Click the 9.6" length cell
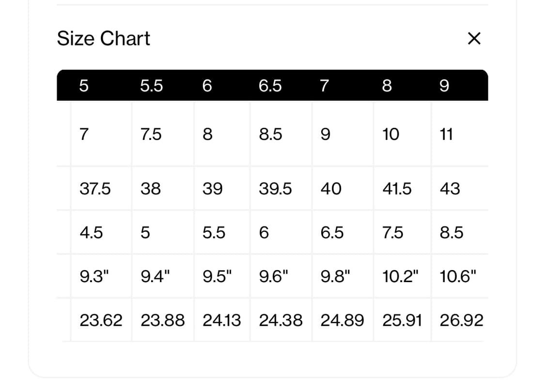The height and width of the screenshot is (392, 545). click(x=273, y=276)
